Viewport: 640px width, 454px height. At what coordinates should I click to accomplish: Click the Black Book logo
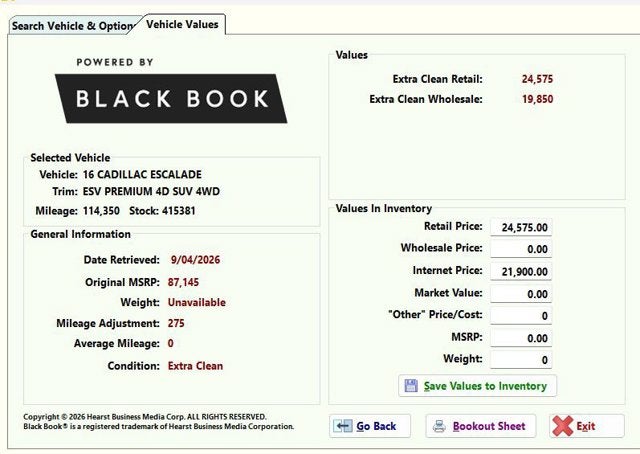point(171,98)
